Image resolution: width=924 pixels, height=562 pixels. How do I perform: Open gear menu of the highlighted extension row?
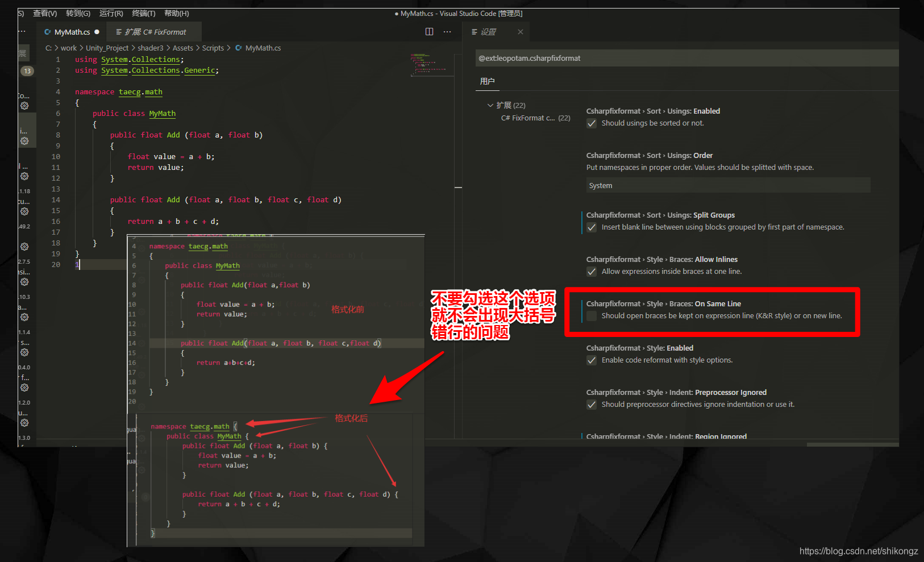click(x=24, y=141)
